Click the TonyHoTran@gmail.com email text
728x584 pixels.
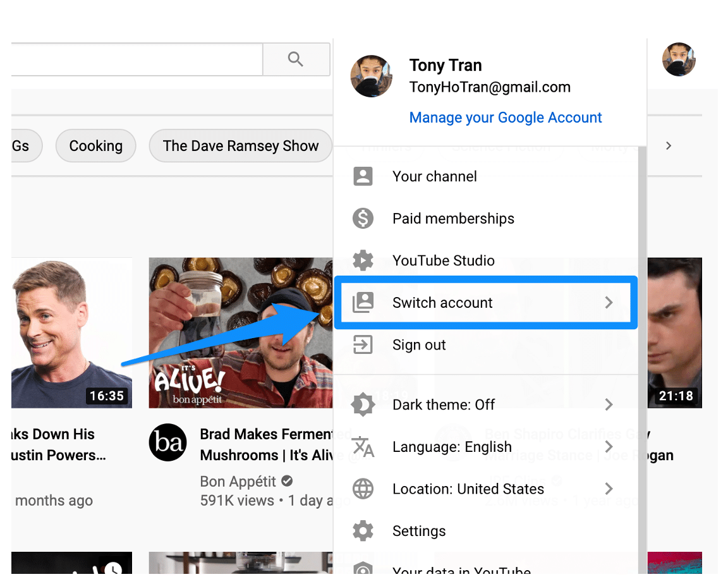pyautogui.click(x=490, y=87)
